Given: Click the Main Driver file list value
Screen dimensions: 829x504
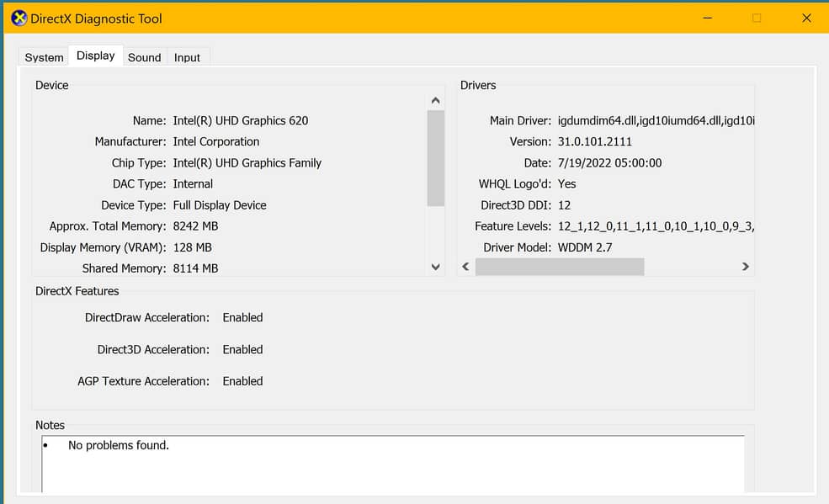Looking at the screenshot, I should (x=656, y=120).
